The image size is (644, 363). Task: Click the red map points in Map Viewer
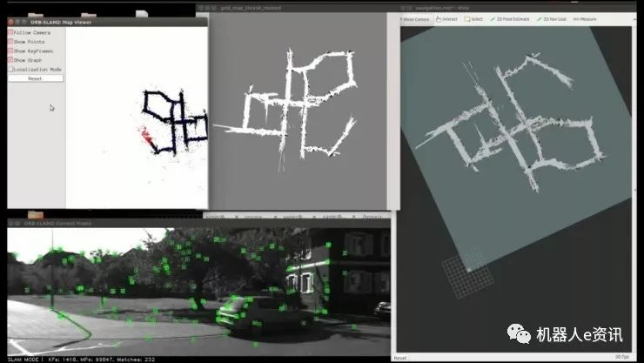[x=144, y=135]
